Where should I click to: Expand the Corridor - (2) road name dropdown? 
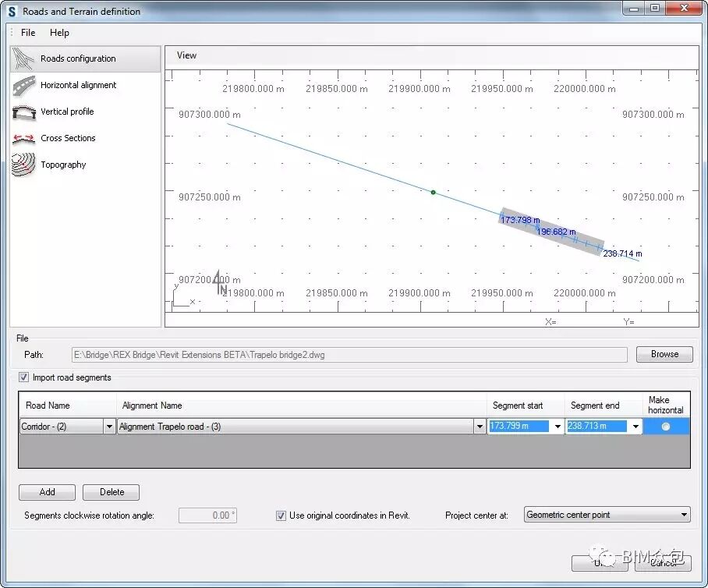pos(109,427)
